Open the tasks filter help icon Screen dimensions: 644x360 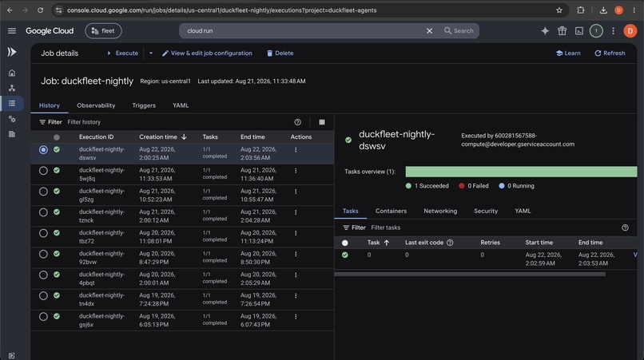[x=625, y=227]
